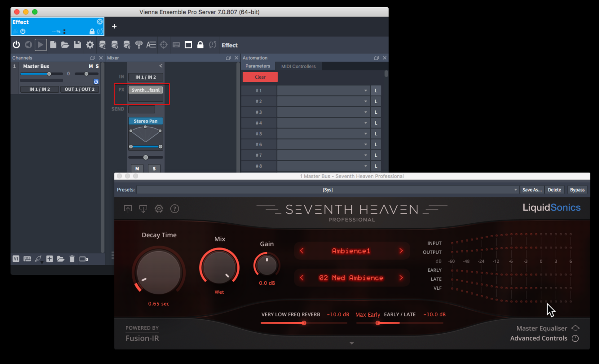Open parameter dropdown for #3
The width and height of the screenshot is (599, 364).
(323, 112)
